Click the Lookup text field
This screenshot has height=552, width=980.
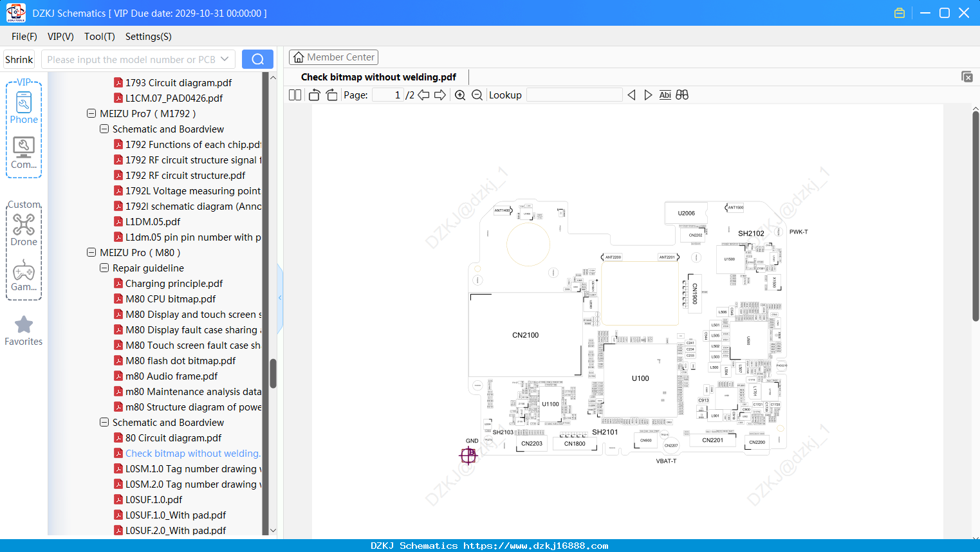point(575,95)
